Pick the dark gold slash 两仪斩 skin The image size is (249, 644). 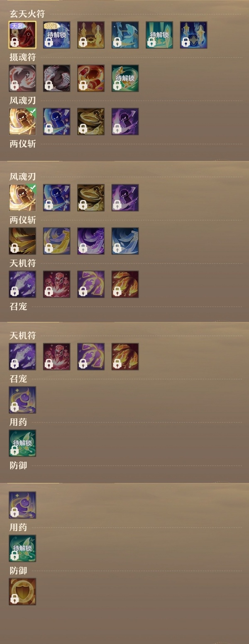click(22, 241)
